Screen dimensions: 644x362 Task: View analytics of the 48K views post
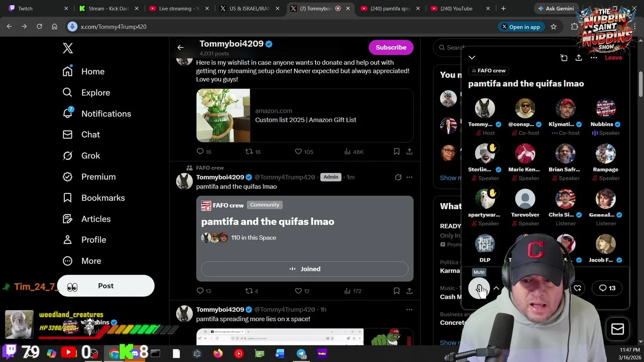pyautogui.click(x=353, y=151)
